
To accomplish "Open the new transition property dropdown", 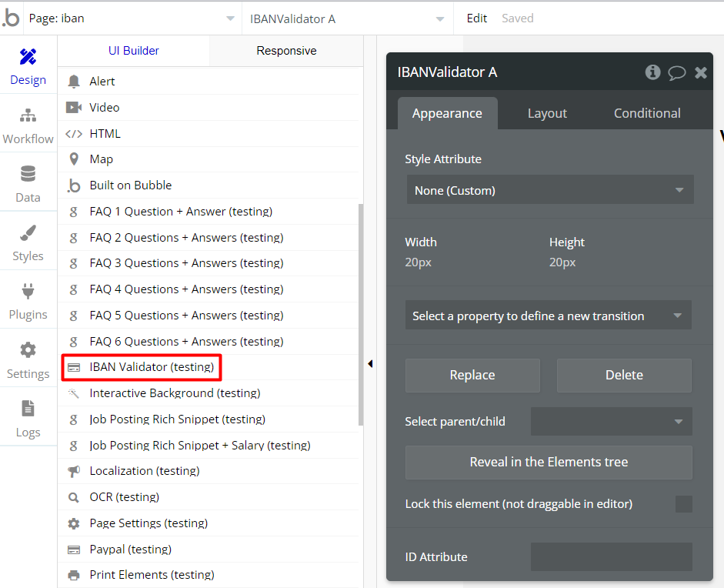I will tap(548, 316).
